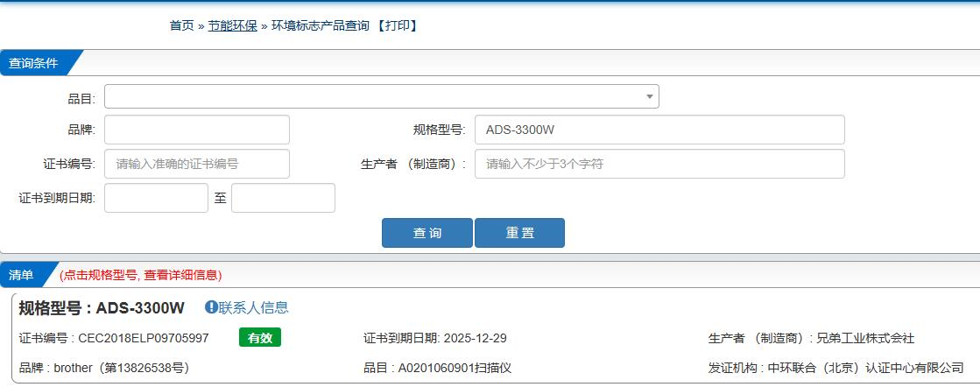Click issuer text 中环联合（北京）认证中心有限公司
980x387 pixels.
(865, 368)
